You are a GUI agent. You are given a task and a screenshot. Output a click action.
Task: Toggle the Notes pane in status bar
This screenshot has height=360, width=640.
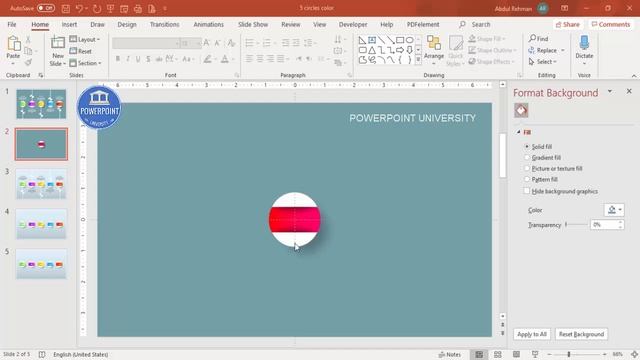449,355
